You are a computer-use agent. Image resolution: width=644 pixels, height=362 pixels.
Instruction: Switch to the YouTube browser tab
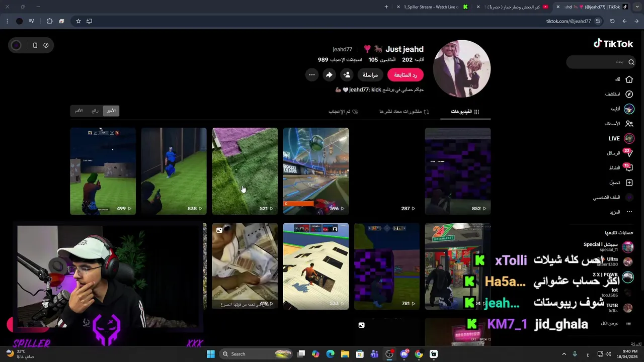(513, 7)
